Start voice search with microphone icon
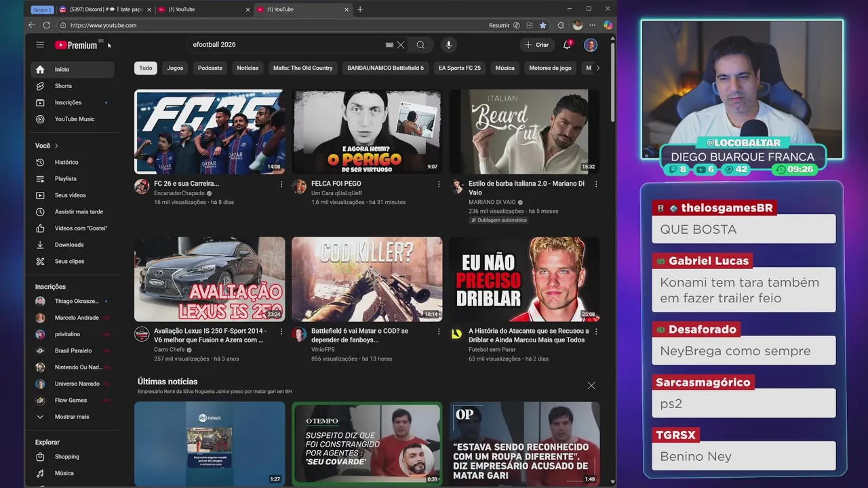Image resolution: width=868 pixels, height=488 pixels. coord(448,45)
